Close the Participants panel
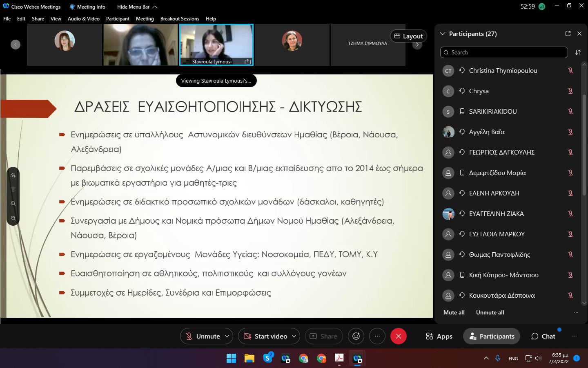The width and height of the screenshot is (588, 368). pos(579,34)
